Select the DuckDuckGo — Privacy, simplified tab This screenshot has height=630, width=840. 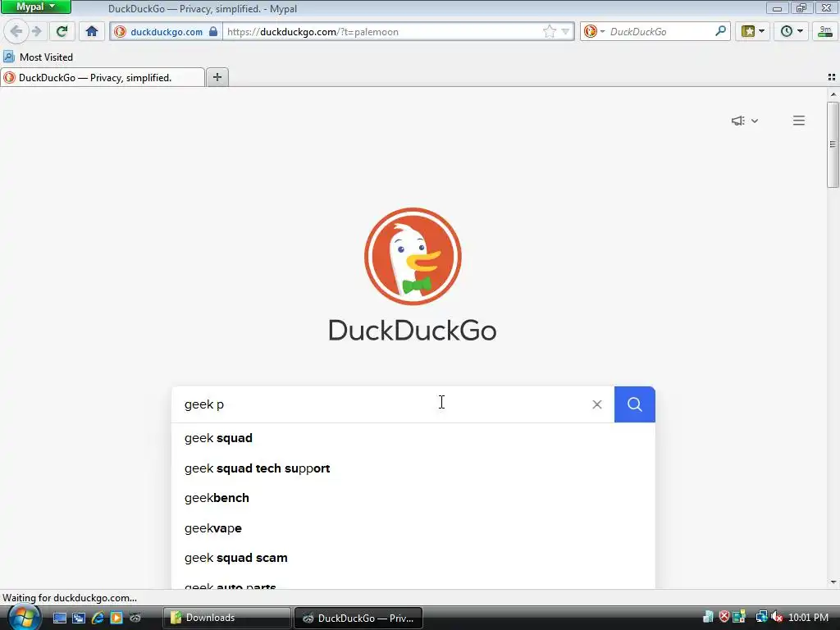[103, 78]
